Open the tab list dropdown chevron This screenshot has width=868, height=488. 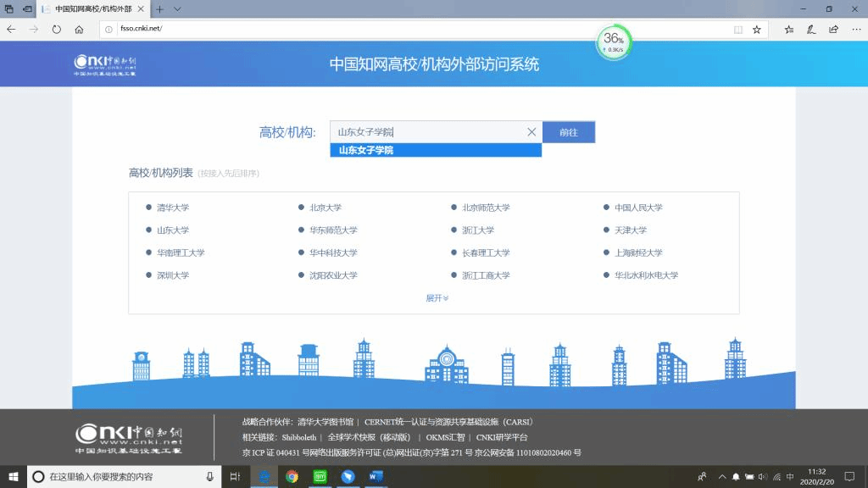pos(177,8)
